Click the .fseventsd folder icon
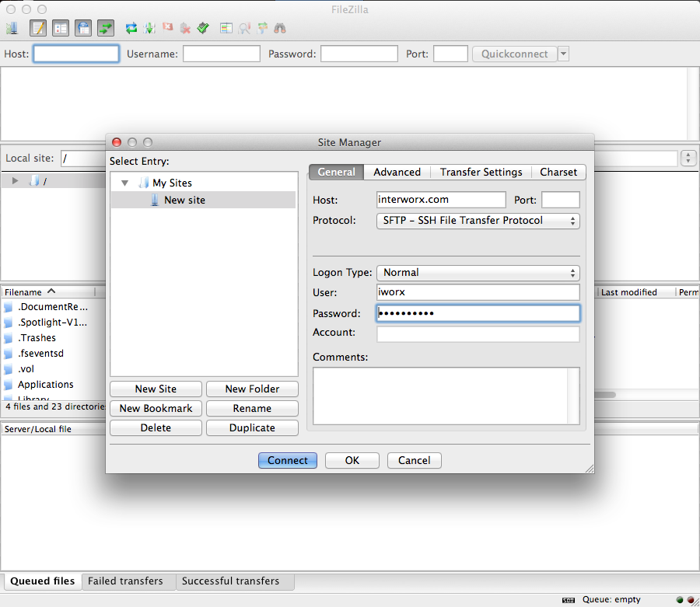 tap(8, 354)
